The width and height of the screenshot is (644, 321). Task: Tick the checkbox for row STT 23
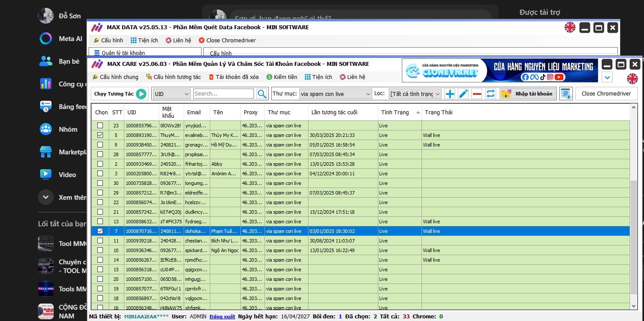click(100, 126)
